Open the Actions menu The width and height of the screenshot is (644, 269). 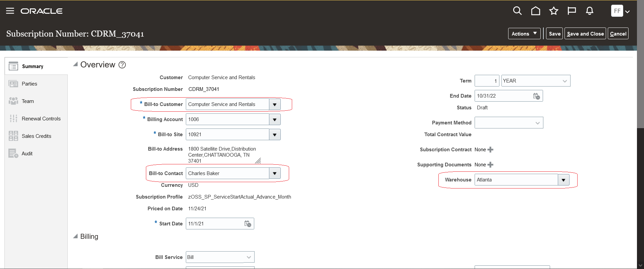tap(524, 34)
